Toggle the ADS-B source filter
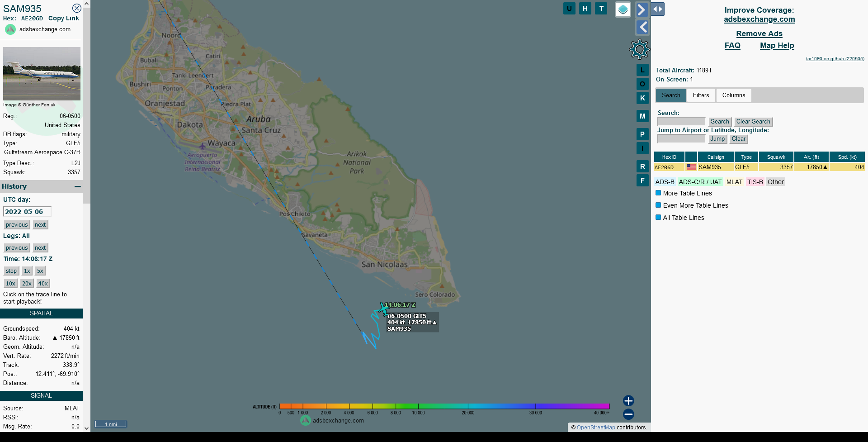 click(665, 182)
